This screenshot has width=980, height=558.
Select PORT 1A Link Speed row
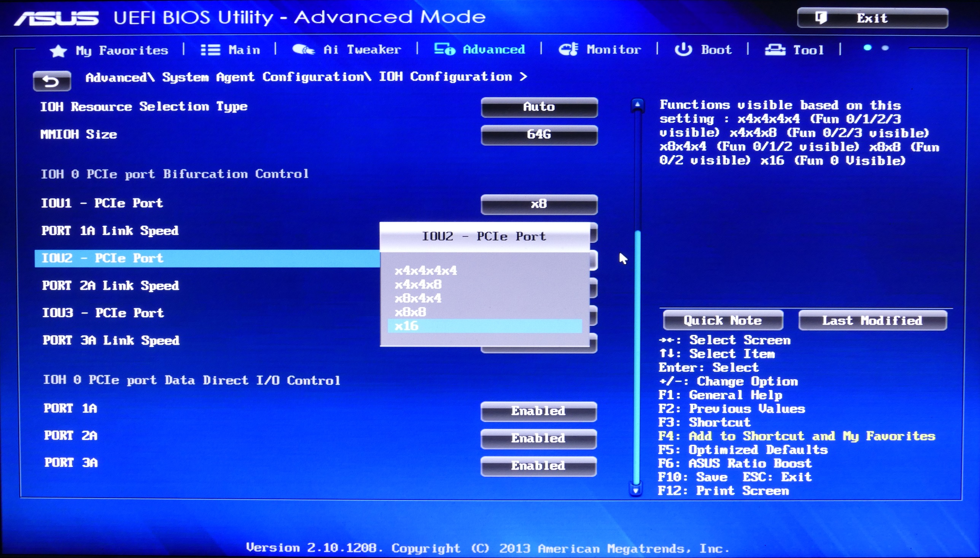pos(110,231)
